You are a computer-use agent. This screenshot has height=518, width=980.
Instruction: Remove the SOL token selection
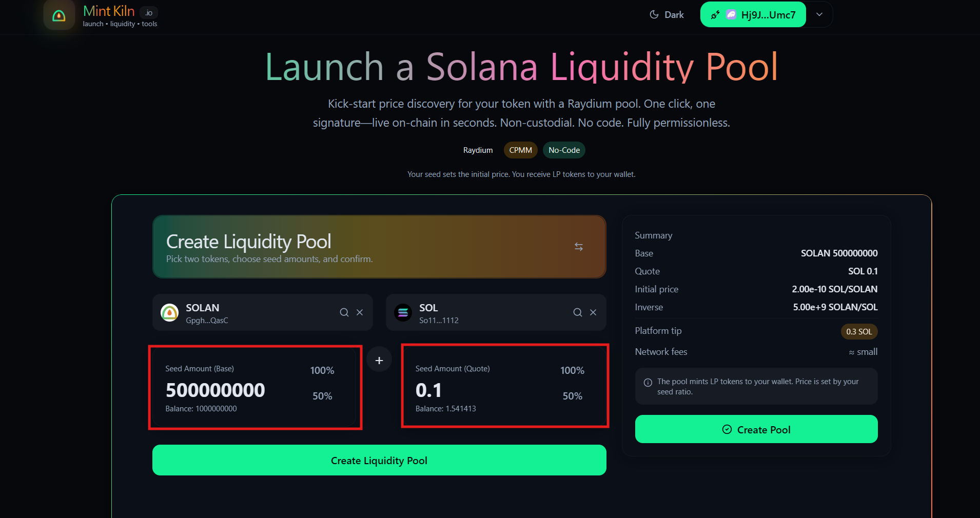click(x=593, y=312)
